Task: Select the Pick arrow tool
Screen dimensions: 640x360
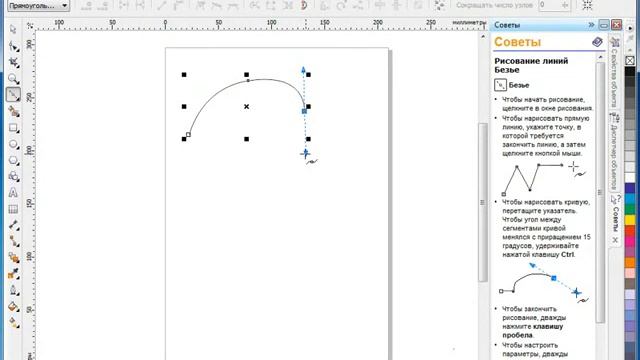Action: (x=13, y=29)
